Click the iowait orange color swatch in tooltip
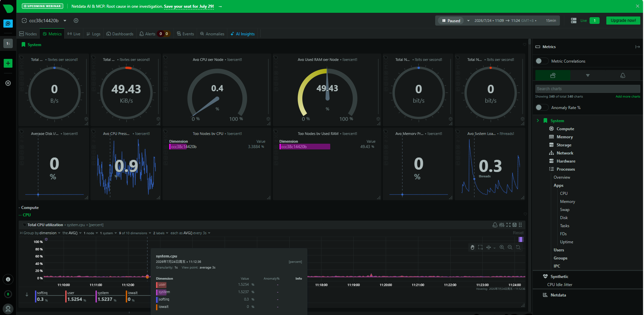 tap(157, 307)
